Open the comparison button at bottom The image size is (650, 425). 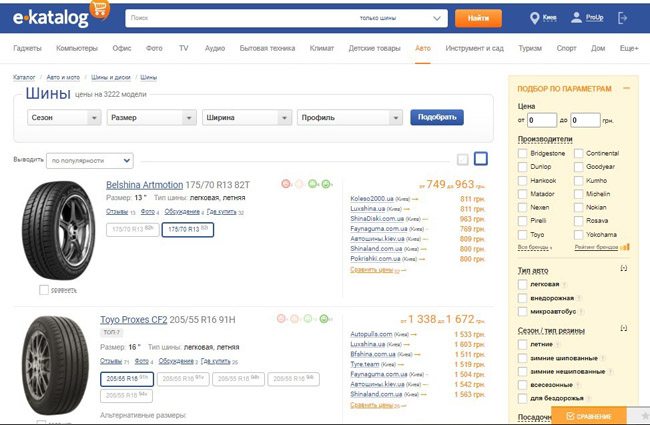point(589,416)
